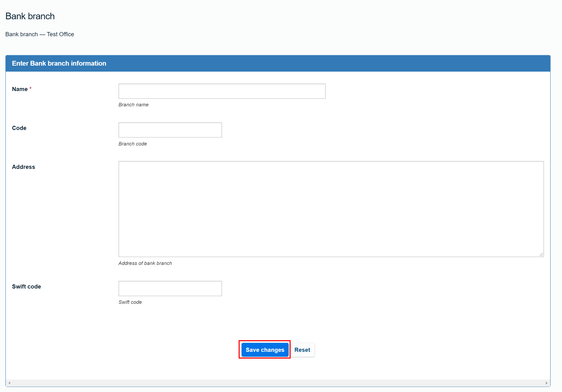562x392 pixels.
Task: Click the 'Branch code' hint text
Action: (133, 144)
